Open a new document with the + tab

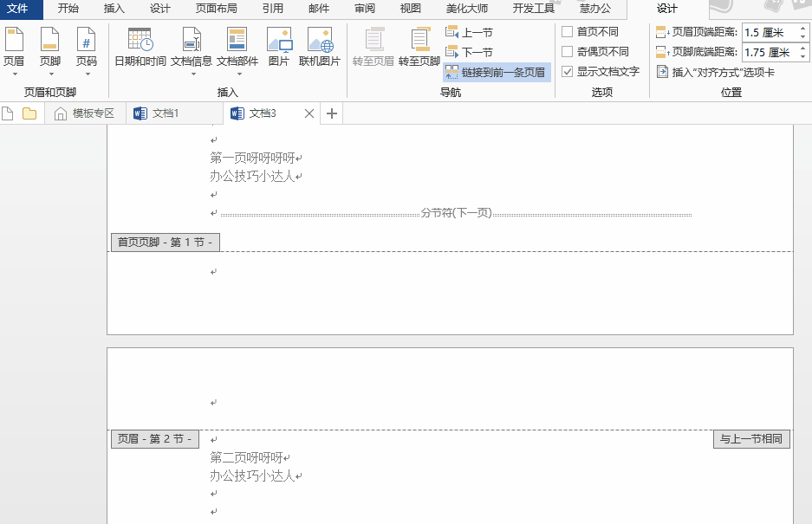[x=331, y=113]
